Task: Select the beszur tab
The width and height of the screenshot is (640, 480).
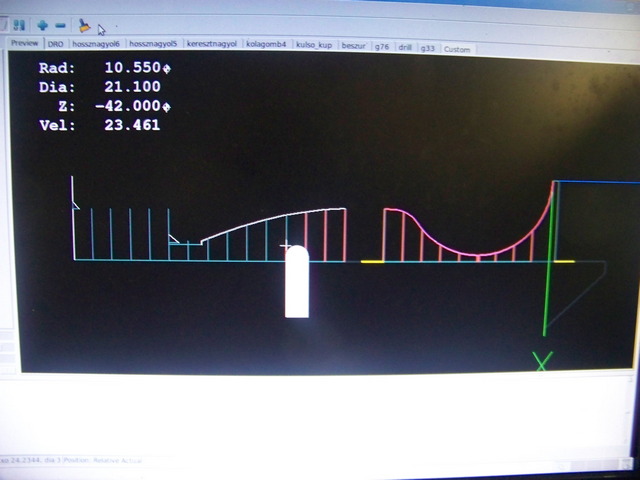Action: point(354,46)
